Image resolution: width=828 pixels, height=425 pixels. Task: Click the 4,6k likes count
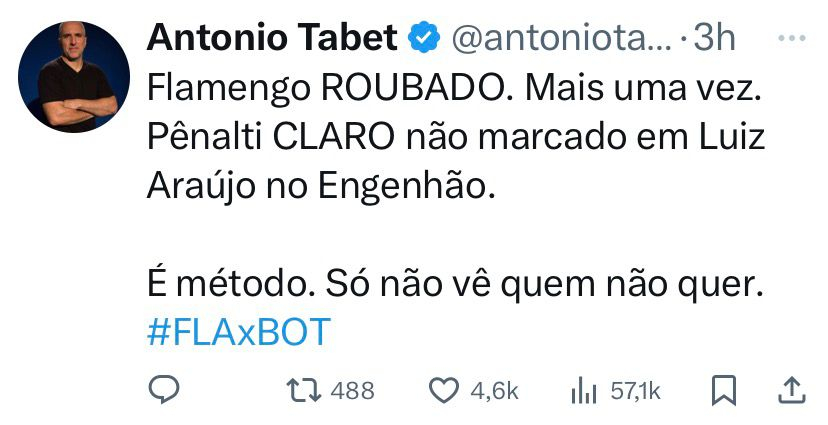tap(494, 391)
